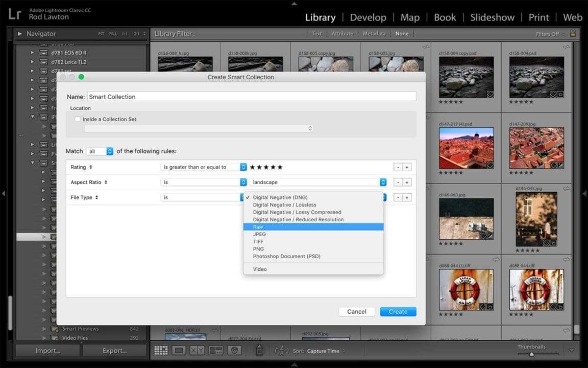
Task: Open People view face icon
Action: point(234,350)
